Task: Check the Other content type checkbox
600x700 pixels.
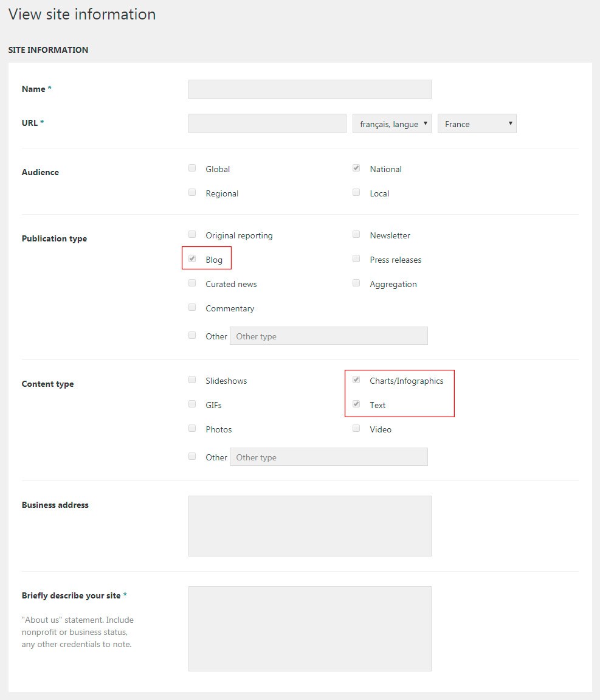Action: (x=192, y=456)
